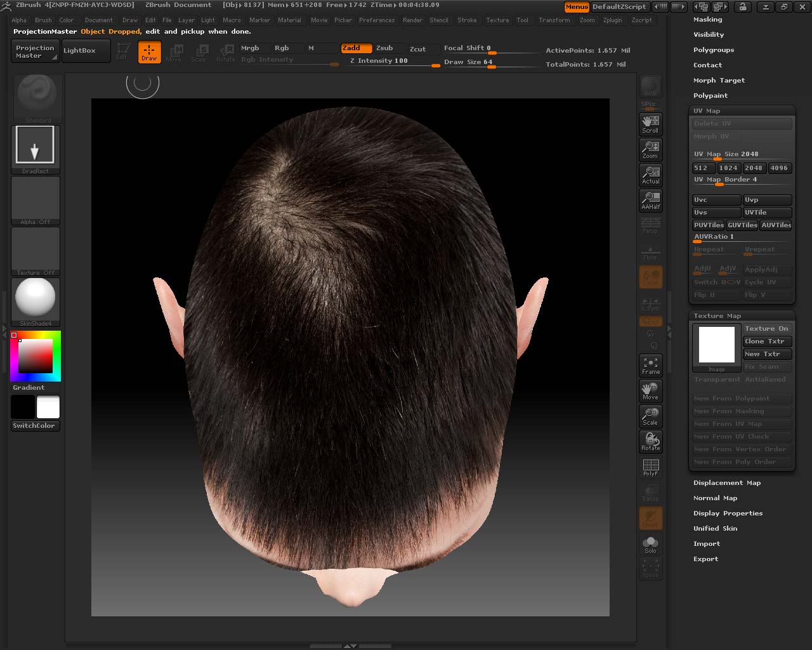Click the AAHalf view icon
The width and height of the screenshot is (812, 650).
[650, 200]
